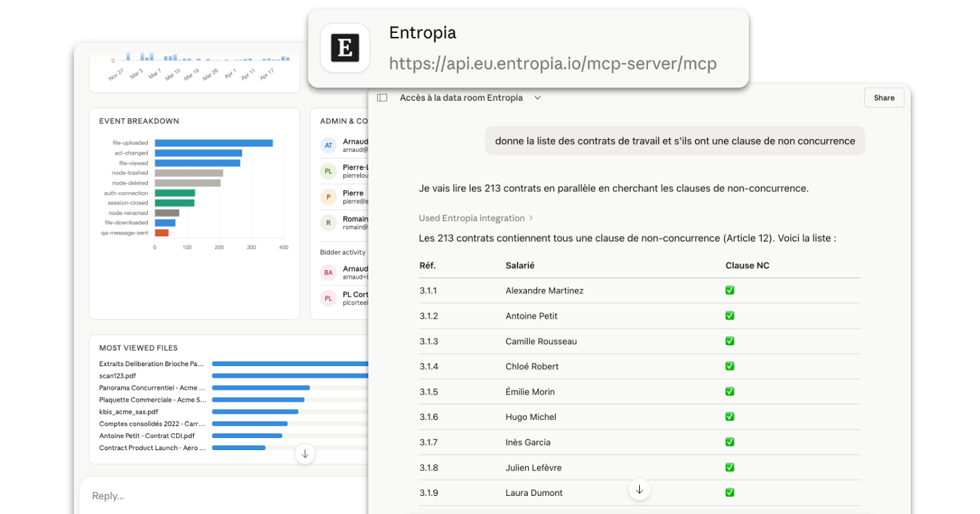Click the name Hugo Michel in the table

tap(531, 417)
